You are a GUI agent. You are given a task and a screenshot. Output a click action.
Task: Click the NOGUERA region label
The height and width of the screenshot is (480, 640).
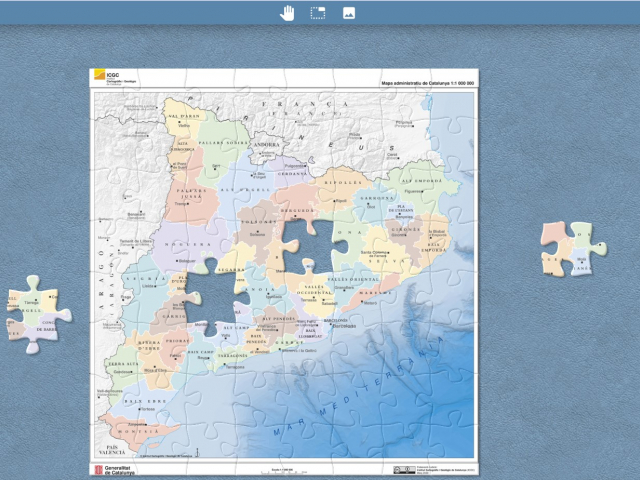click(188, 244)
